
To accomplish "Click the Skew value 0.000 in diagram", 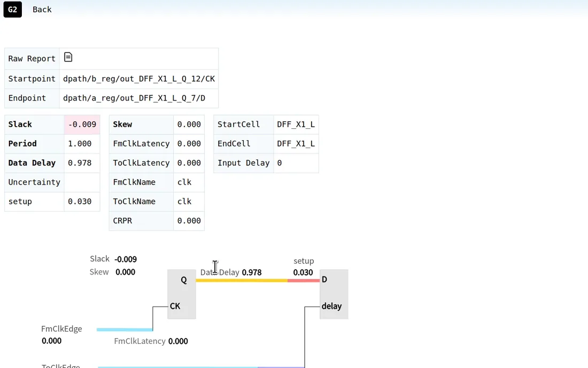I will [125, 272].
